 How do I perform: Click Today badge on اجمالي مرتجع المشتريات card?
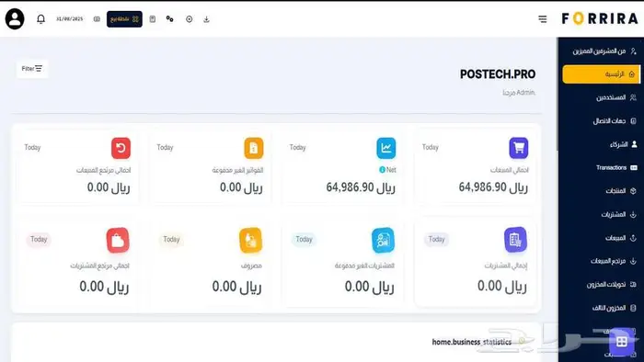[39, 239]
